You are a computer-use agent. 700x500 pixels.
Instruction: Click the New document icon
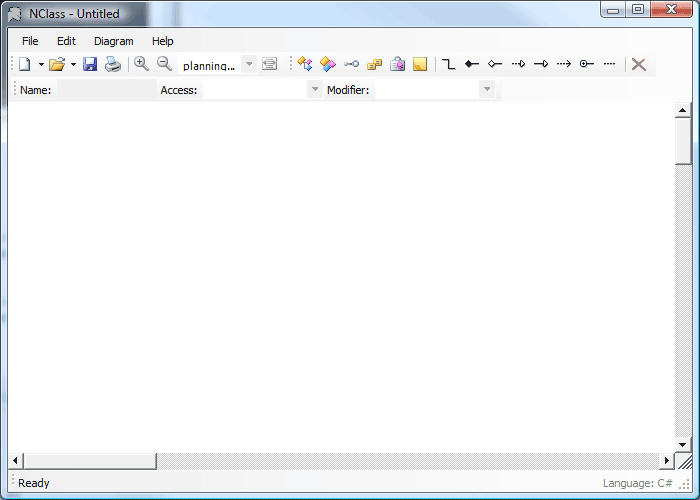(25, 64)
